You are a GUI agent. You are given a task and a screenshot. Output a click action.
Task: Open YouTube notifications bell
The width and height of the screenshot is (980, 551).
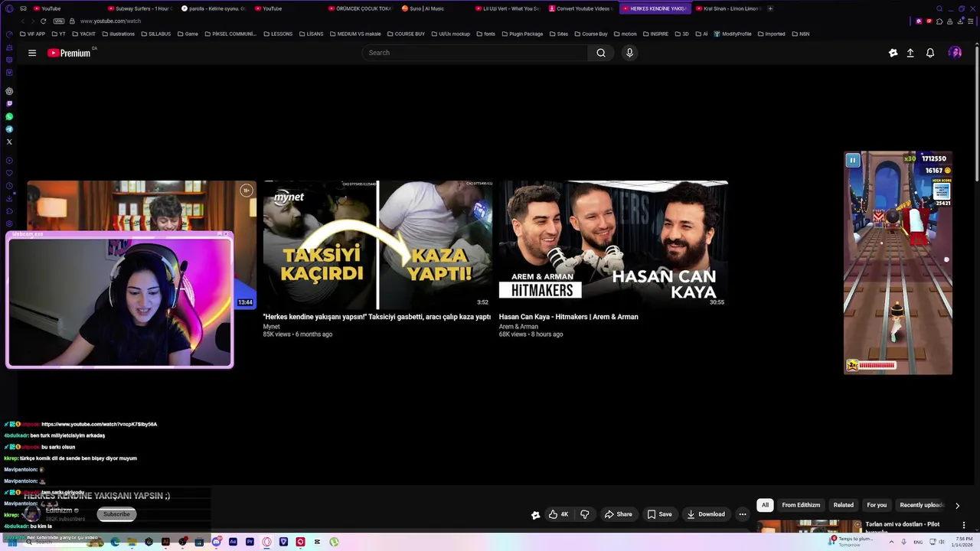[930, 53]
